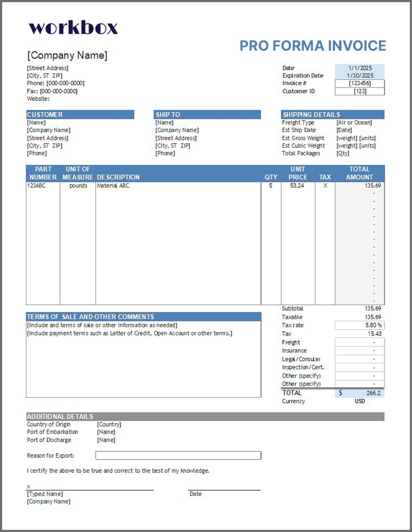Click the workbox logo
The width and height of the screenshot is (412, 532).
(73, 27)
